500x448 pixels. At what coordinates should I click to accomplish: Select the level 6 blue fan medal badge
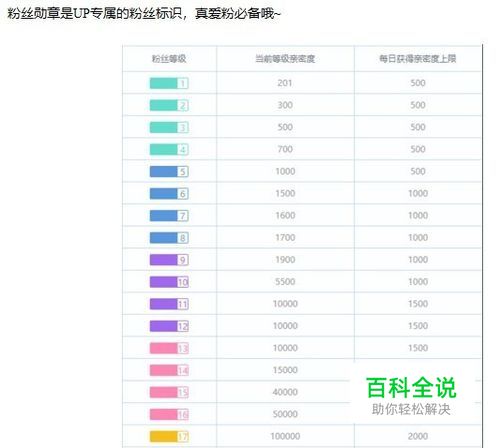[169, 194]
